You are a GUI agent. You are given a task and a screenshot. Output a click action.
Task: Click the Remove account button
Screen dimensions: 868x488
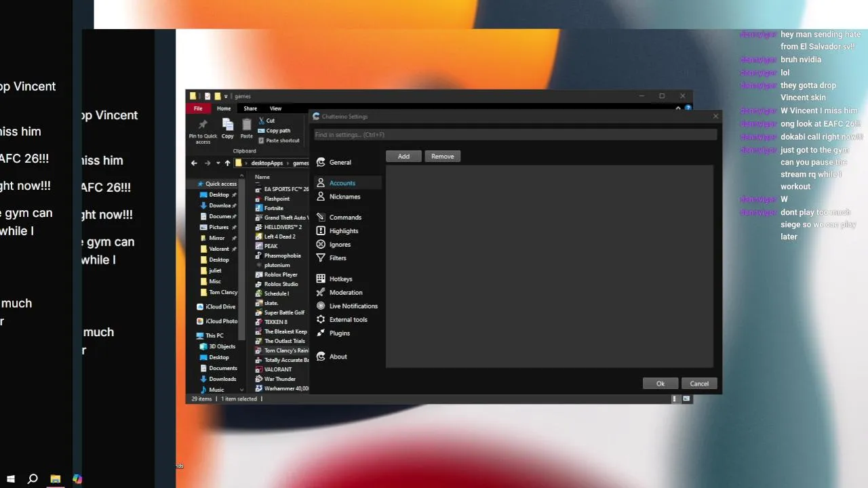coord(443,157)
